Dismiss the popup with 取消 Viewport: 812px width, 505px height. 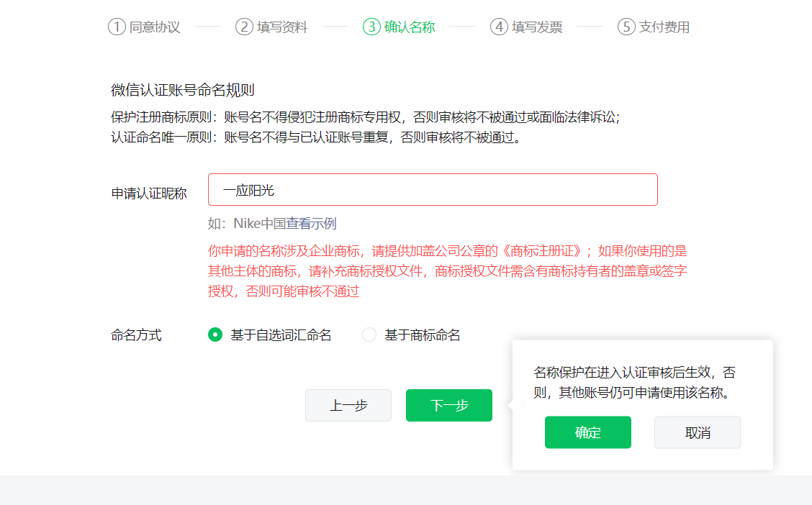coord(697,432)
